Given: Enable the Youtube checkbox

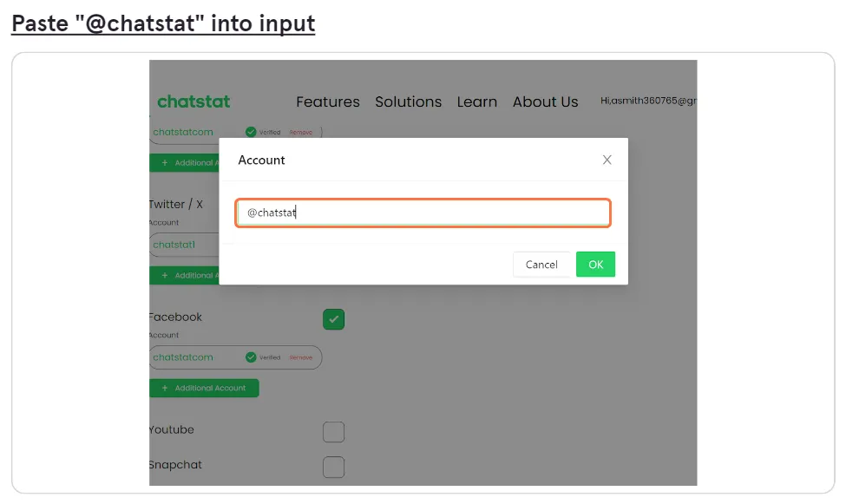Looking at the screenshot, I should pyautogui.click(x=333, y=432).
